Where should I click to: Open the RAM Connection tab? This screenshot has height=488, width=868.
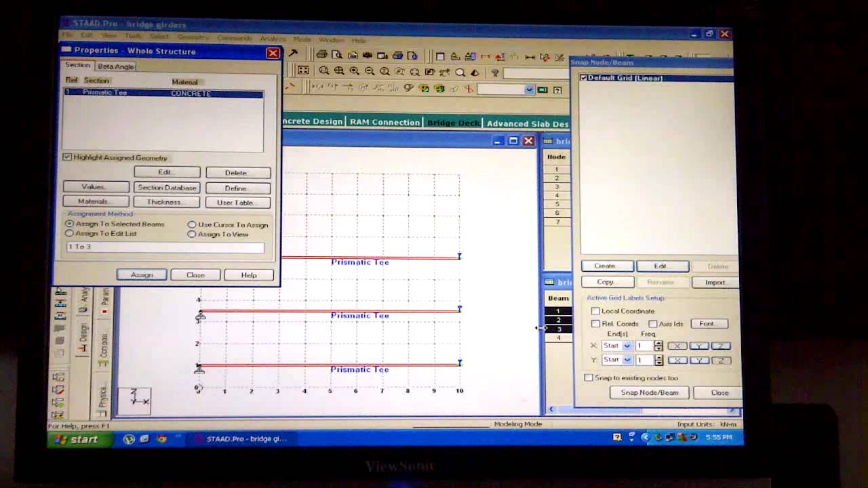pos(384,122)
